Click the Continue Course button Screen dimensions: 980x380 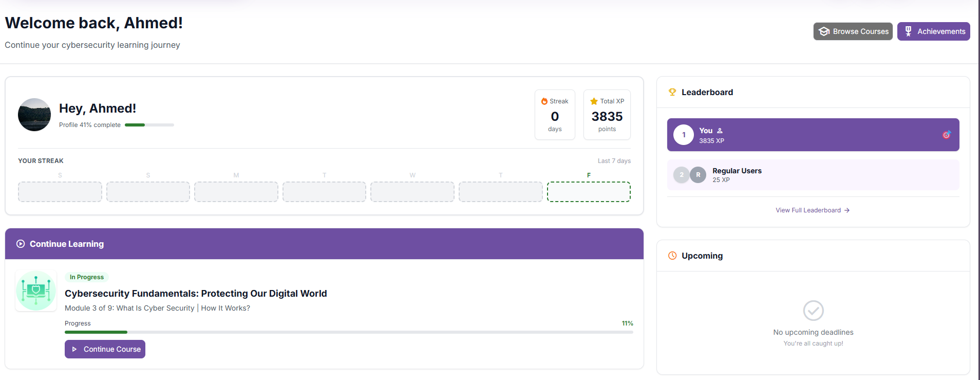pos(105,349)
